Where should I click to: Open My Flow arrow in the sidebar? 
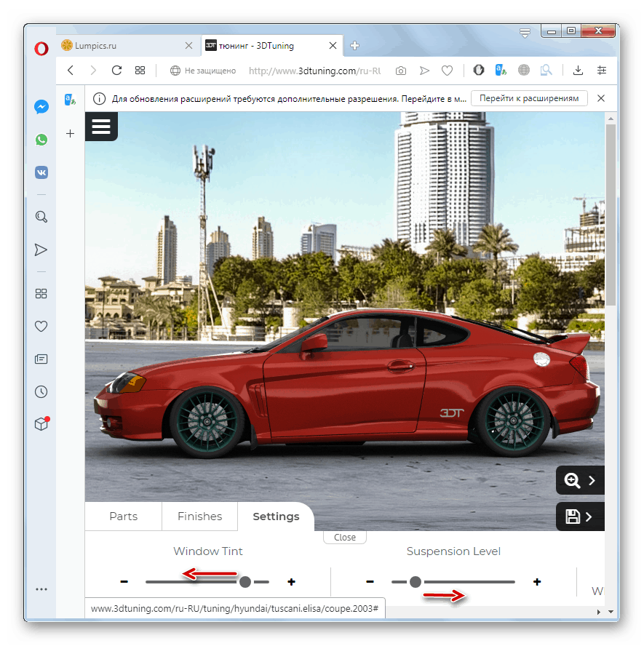(x=41, y=250)
